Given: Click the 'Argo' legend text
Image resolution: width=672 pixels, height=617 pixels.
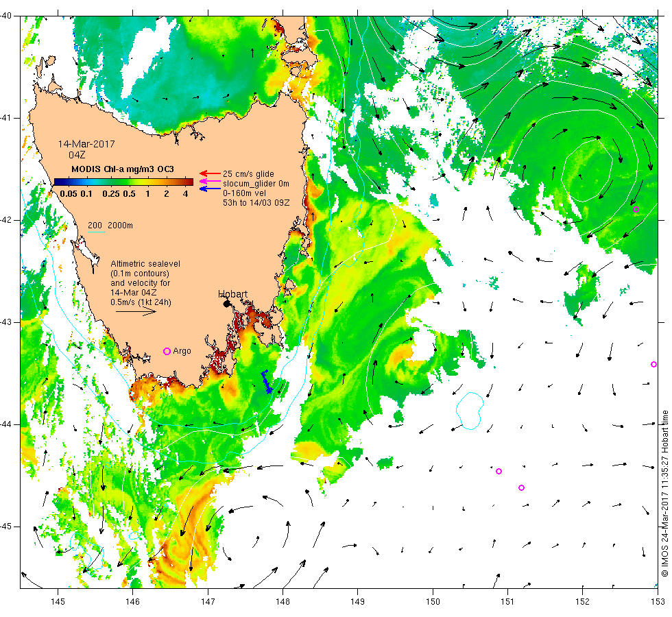Looking at the screenshot, I should (182, 351).
